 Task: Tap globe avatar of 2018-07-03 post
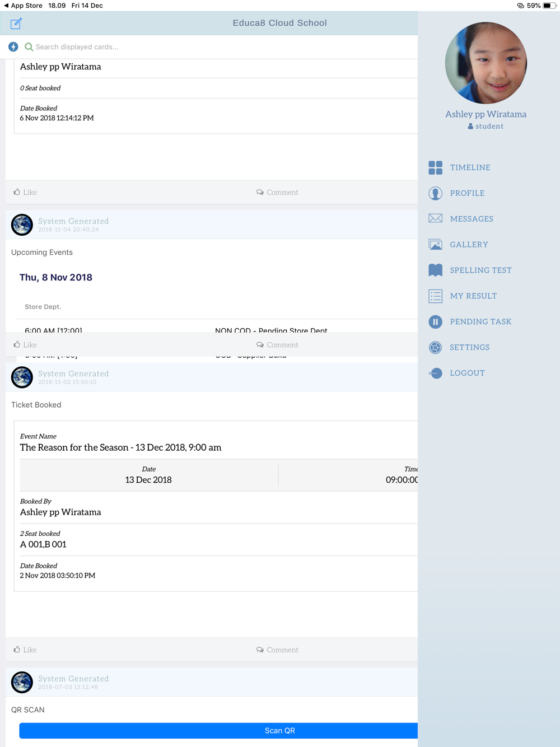pos(22,682)
